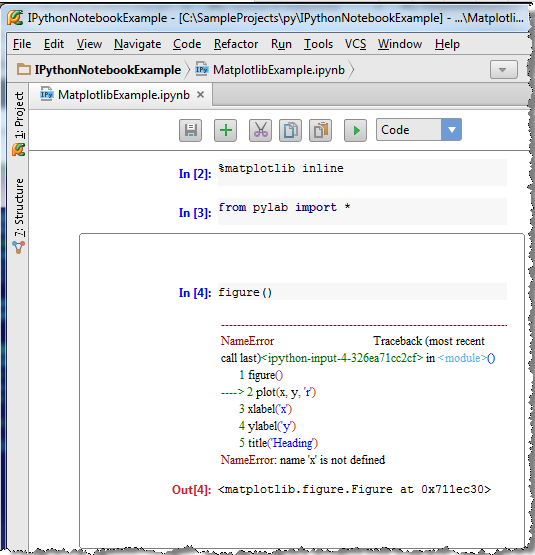The image size is (535, 555).
Task: Open the Refactor menu
Action: pyautogui.click(x=236, y=44)
